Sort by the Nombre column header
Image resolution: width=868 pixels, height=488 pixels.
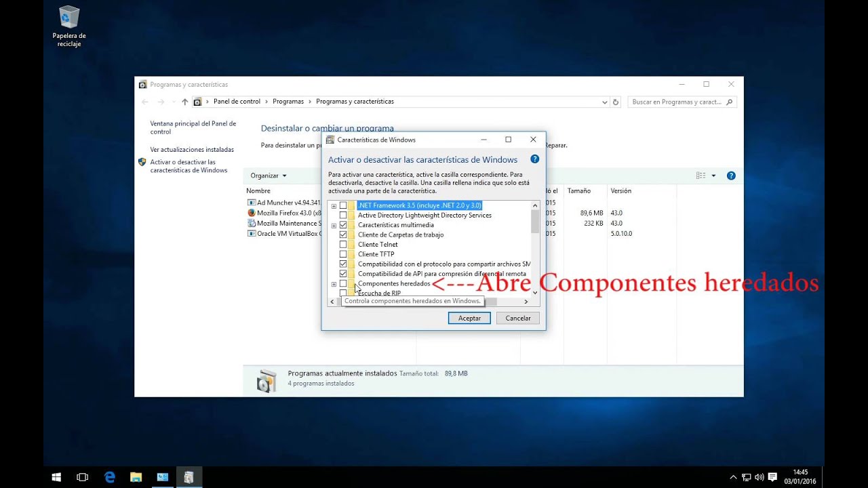(x=258, y=191)
